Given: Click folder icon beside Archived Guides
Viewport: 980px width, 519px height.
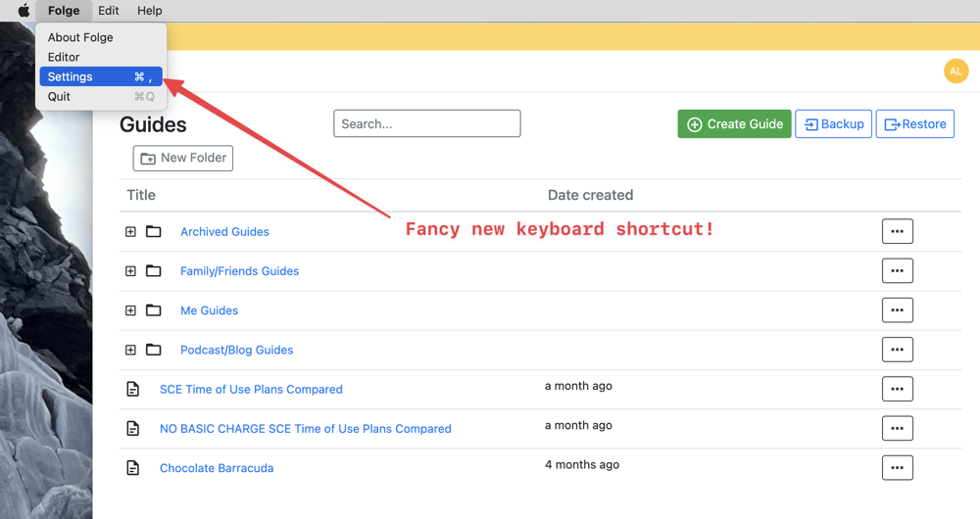Looking at the screenshot, I should pyautogui.click(x=154, y=232).
